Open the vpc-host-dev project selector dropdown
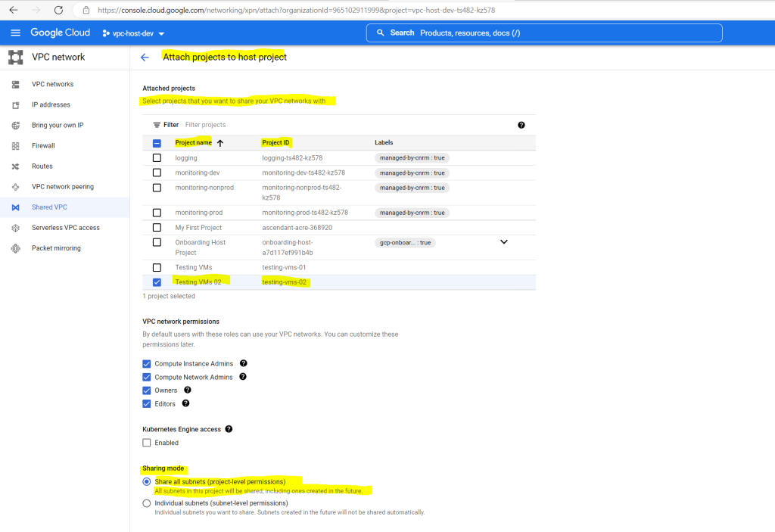Viewport: 775px width, 532px height. 133,33
